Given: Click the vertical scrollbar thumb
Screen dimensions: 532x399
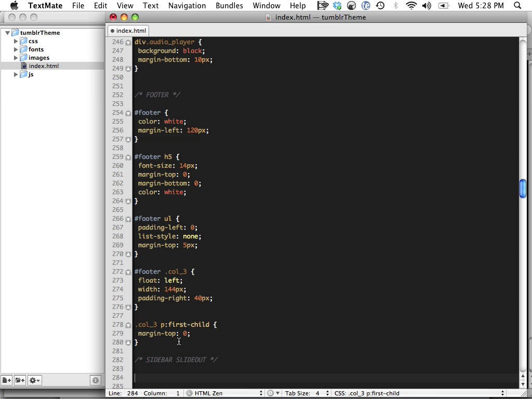Looking at the screenshot, I should [523, 188].
